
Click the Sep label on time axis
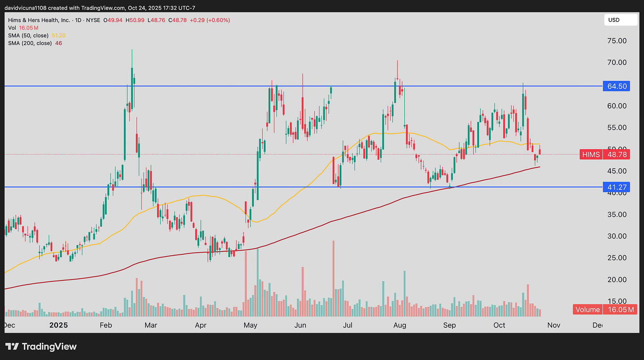tap(450, 325)
